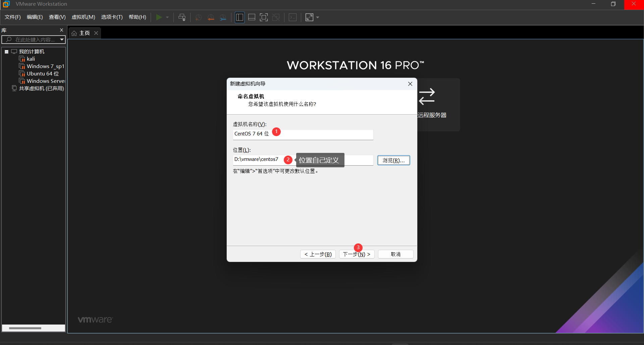The image size is (644, 345).
Task: Select the kali virtual machine
Action: (31, 59)
